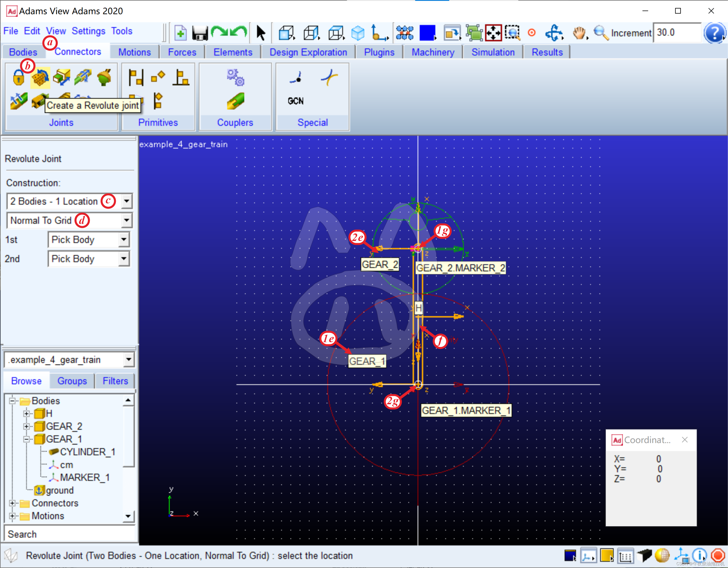Toggle render mode with the black box icon
The width and height of the screenshot is (728, 568).
tap(644, 556)
